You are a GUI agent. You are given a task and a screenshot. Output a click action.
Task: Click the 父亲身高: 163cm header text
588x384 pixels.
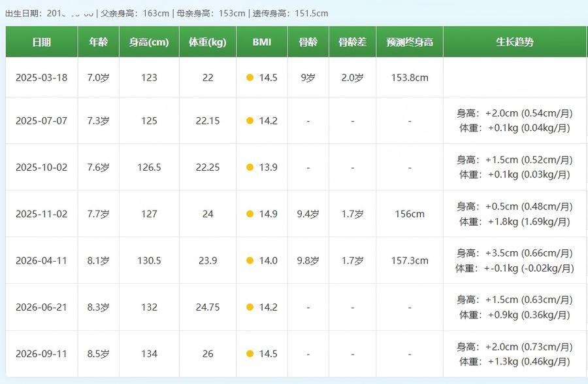135,14
